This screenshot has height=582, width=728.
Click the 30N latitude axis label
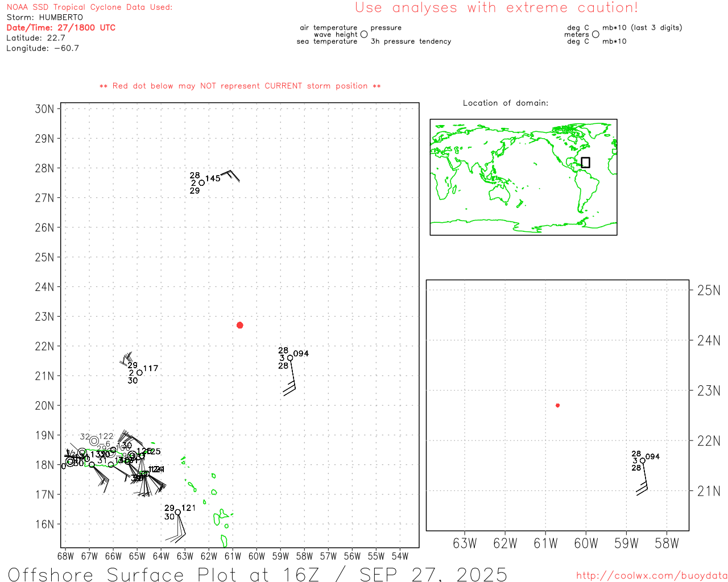coord(45,109)
